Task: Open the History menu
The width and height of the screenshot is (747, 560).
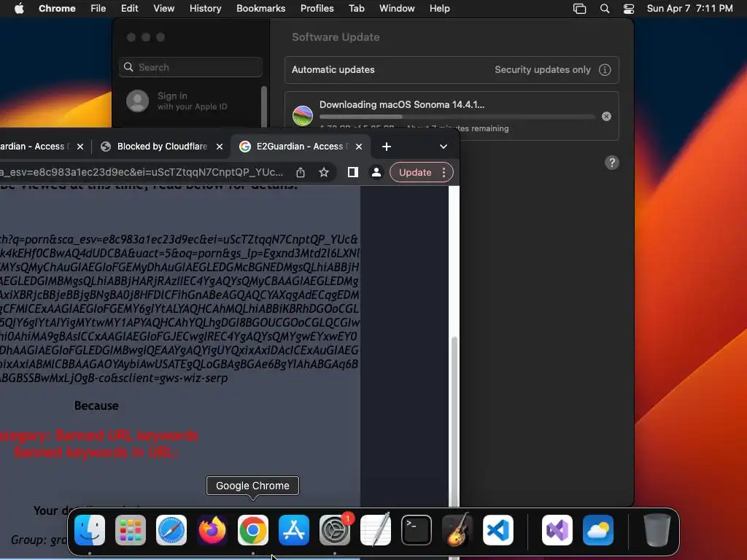Action: pyautogui.click(x=205, y=9)
